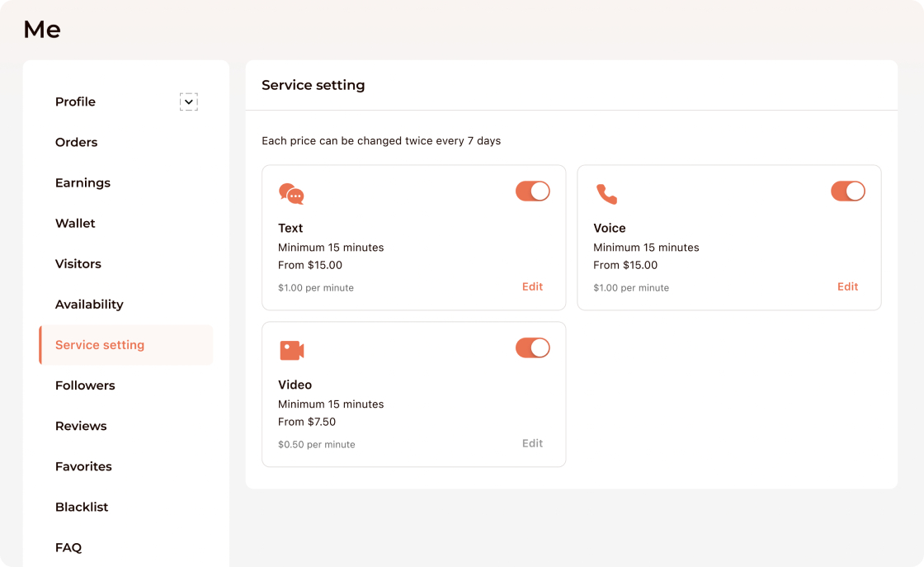Open the FAQ sidebar item
Image resolution: width=924 pixels, height=567 pixels.
click(68, 547)
